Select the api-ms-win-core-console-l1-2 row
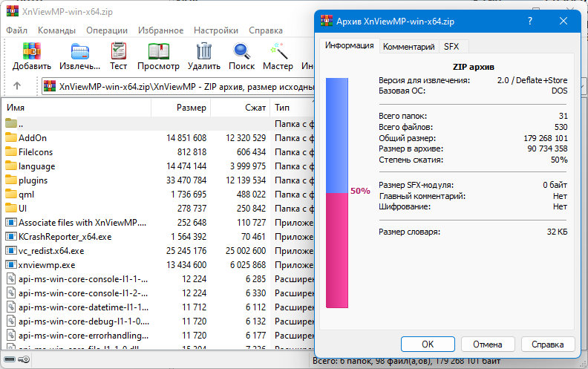 coord(158,293)
